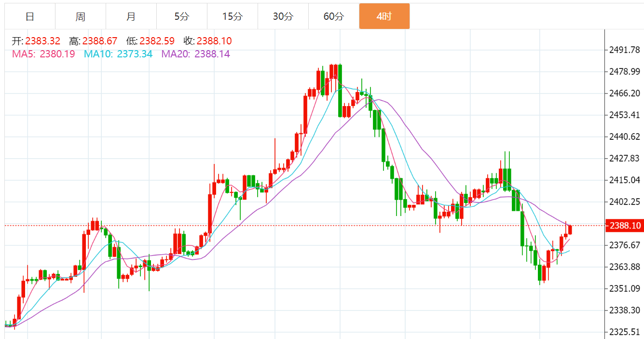Viewport: 644px width, 339px height.
Task: Click the 2466.20 price axis label
Action: click(625, 93)
